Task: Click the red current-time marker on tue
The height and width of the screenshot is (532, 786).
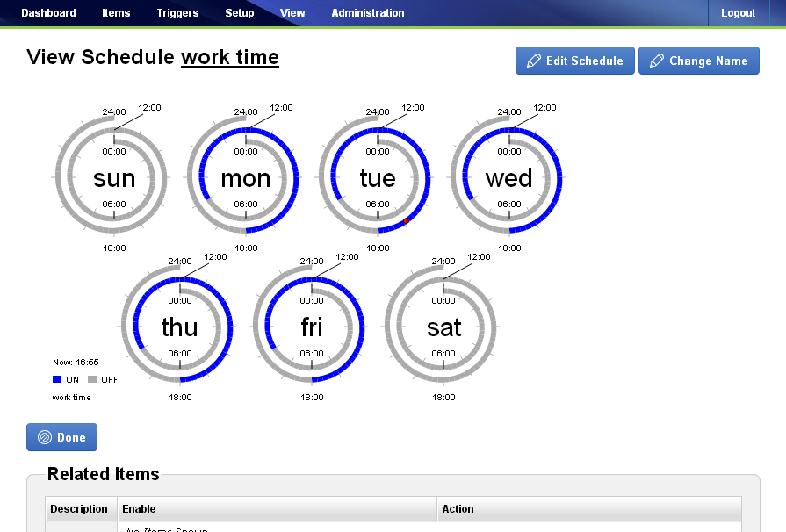Action: [x=406, y=221]
